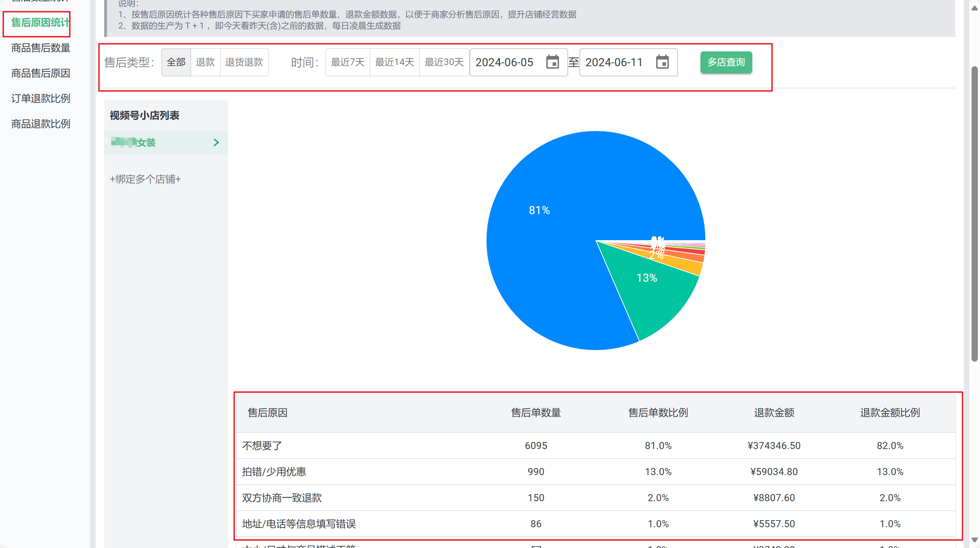Select the 退货退款 after-sale type
This screenshot has height=548, width=980.
pyautogui.click(x=244, y=62)
